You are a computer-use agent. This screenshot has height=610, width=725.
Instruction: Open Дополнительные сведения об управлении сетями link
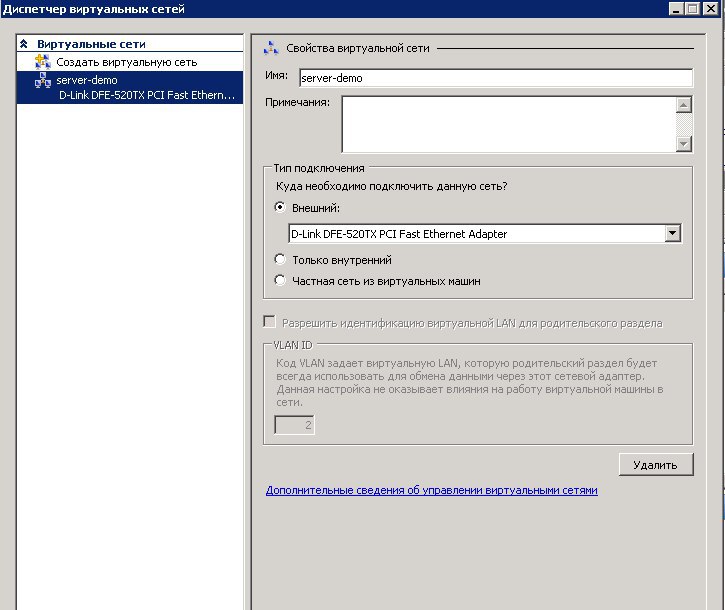431,490
